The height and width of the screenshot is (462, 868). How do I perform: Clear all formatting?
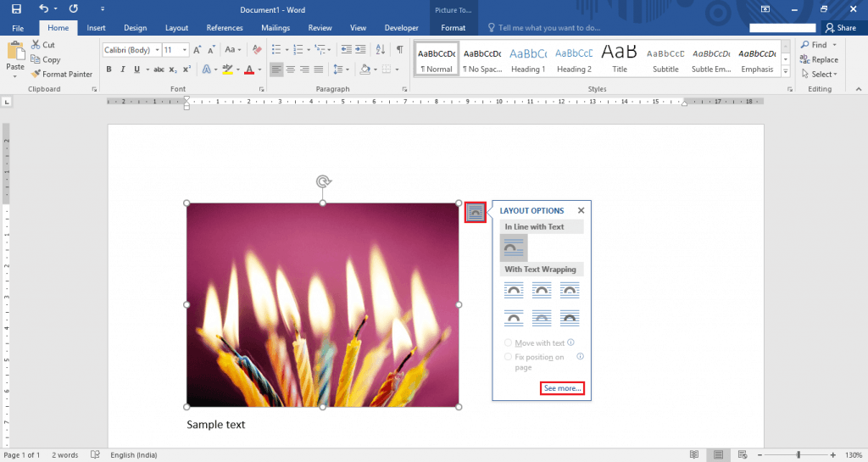pyautogui.click(x=257, y=50)
